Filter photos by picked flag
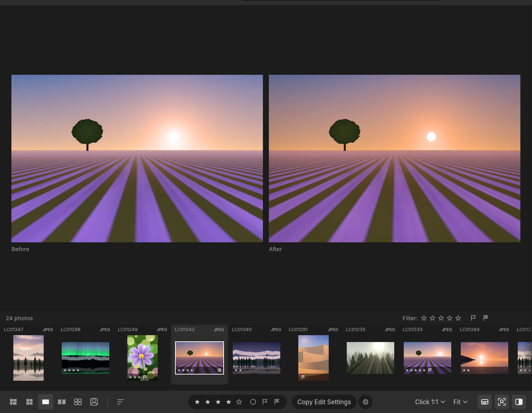 (473, 318)
